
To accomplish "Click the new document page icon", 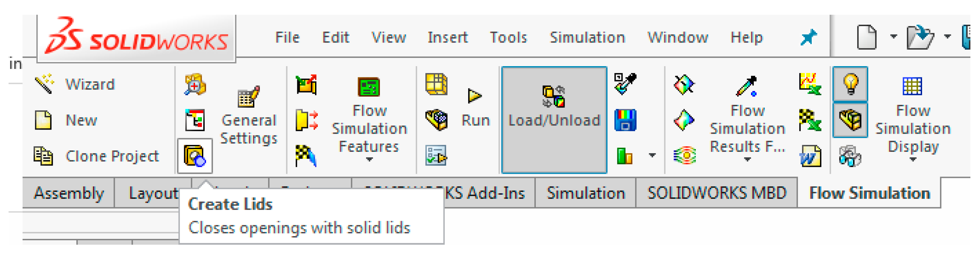I will 867,37.
